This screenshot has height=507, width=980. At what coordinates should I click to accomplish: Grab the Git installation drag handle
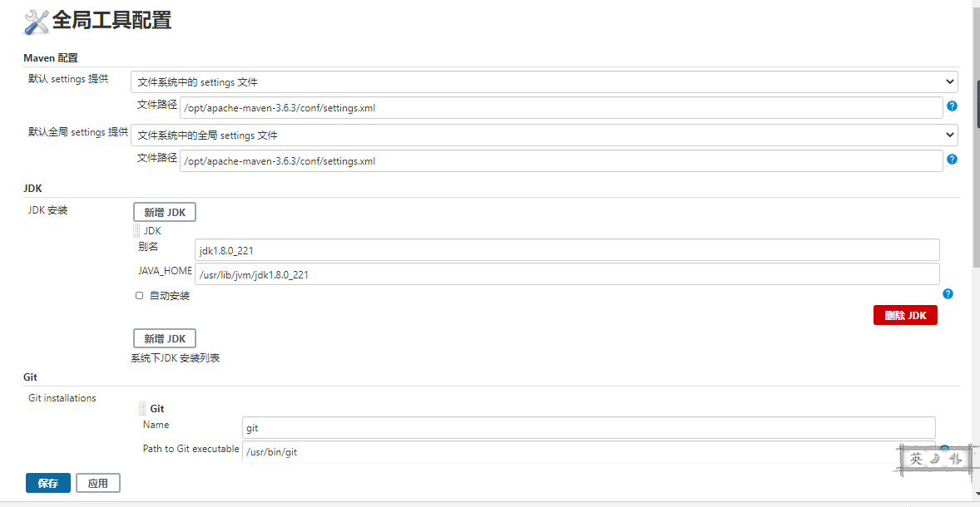tap(142, 409)
